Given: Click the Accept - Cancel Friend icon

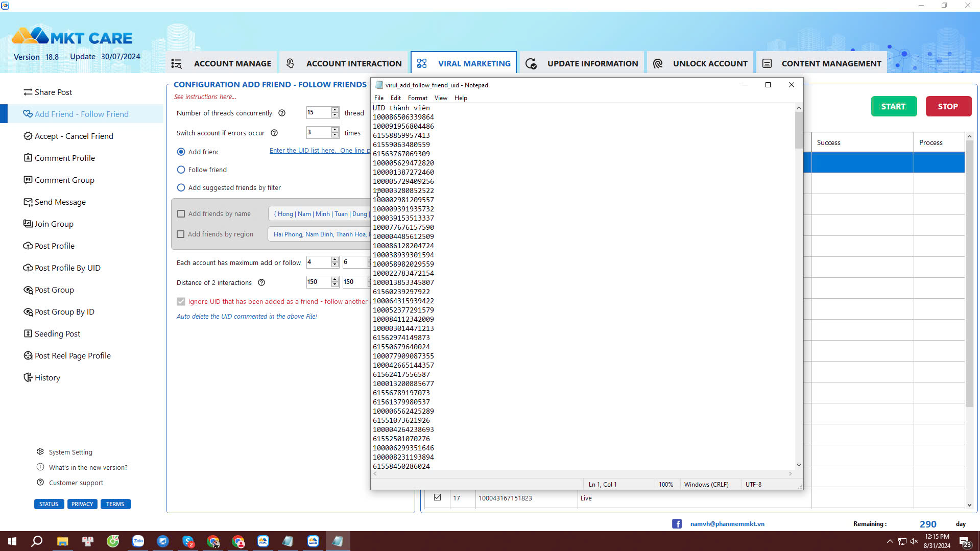Looking at the screenshot, I should 28,136.
